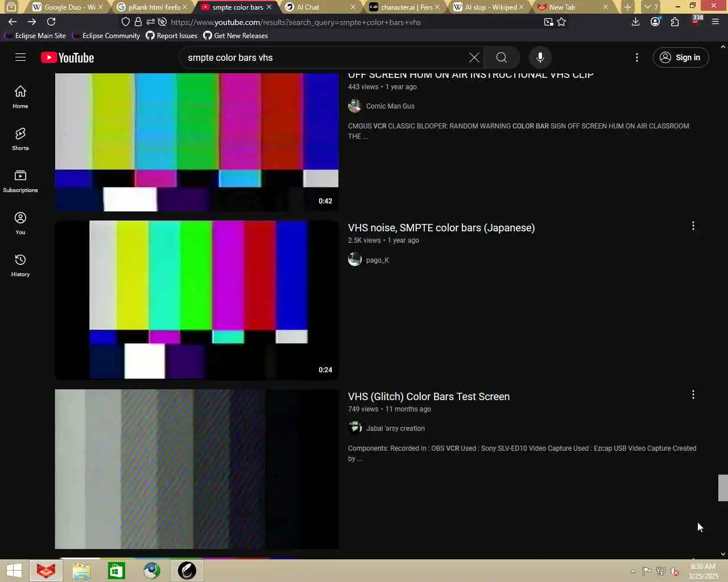Bookmark this page with the star
The height and width of the screenshot is (582, 728).
tap(561, 22)
